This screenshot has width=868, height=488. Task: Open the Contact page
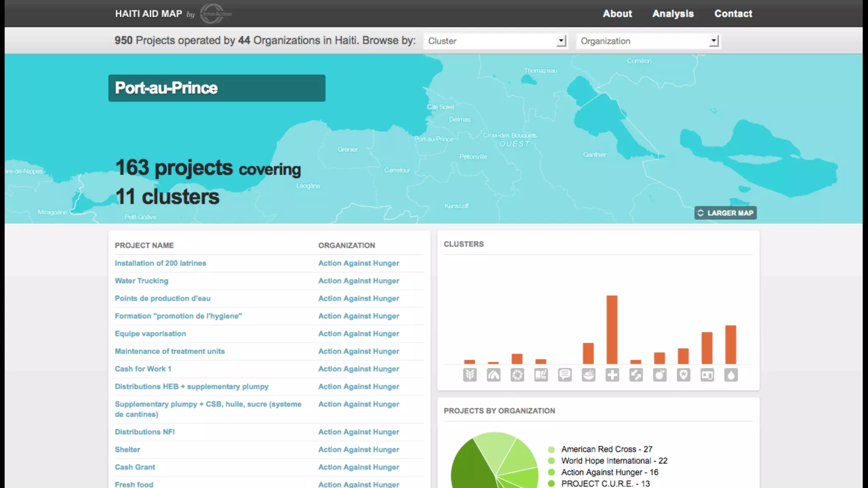(x=733, y=14)
